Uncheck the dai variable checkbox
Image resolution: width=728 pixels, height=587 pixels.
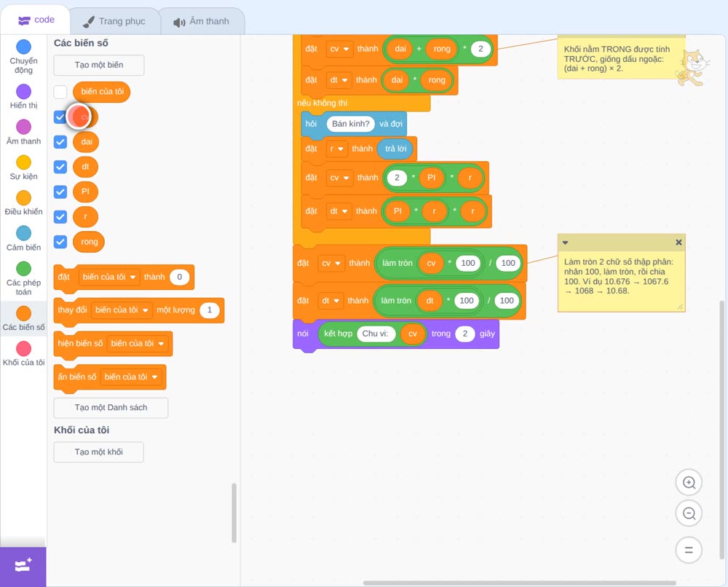[60, 141]
